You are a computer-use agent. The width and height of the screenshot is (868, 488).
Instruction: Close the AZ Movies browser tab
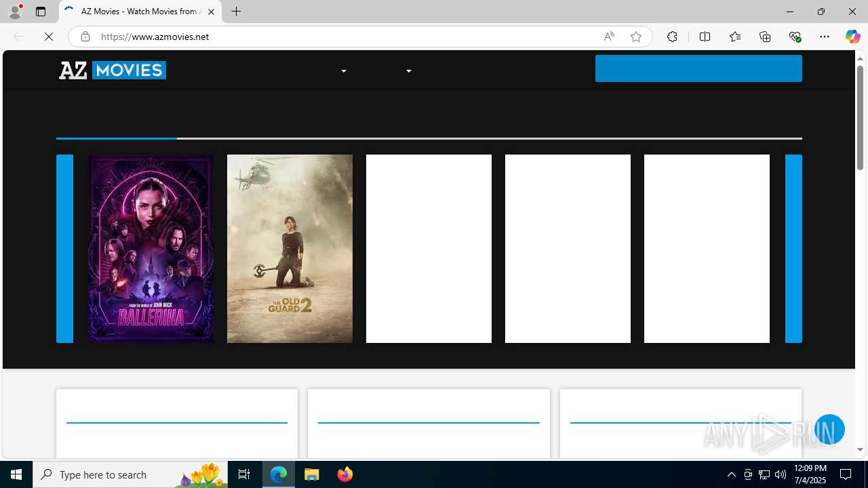point(211,12)
